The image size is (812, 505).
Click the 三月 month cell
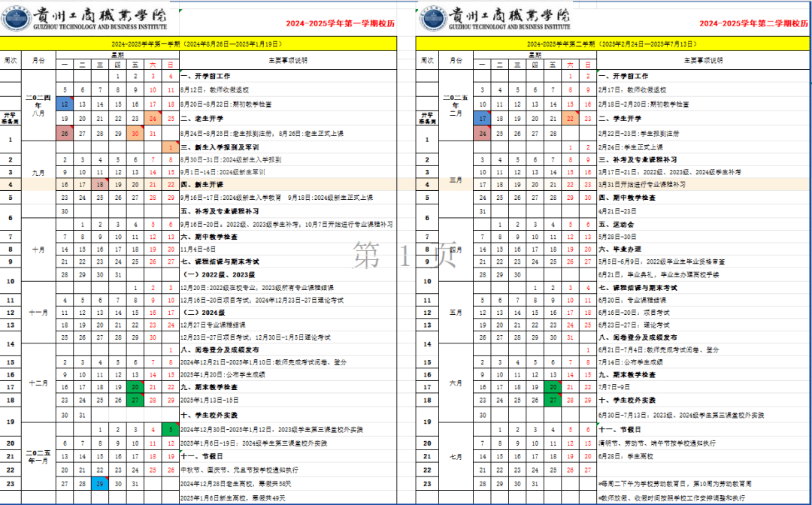456,180
